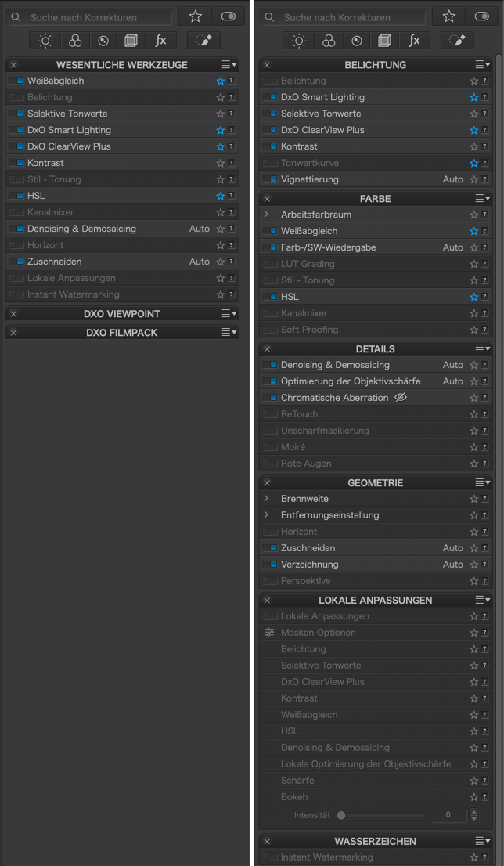The width and height of the screenshot is (504, 866).
Task: Increase Intensität value with the up stepper
Action: (x=474, y=811)
